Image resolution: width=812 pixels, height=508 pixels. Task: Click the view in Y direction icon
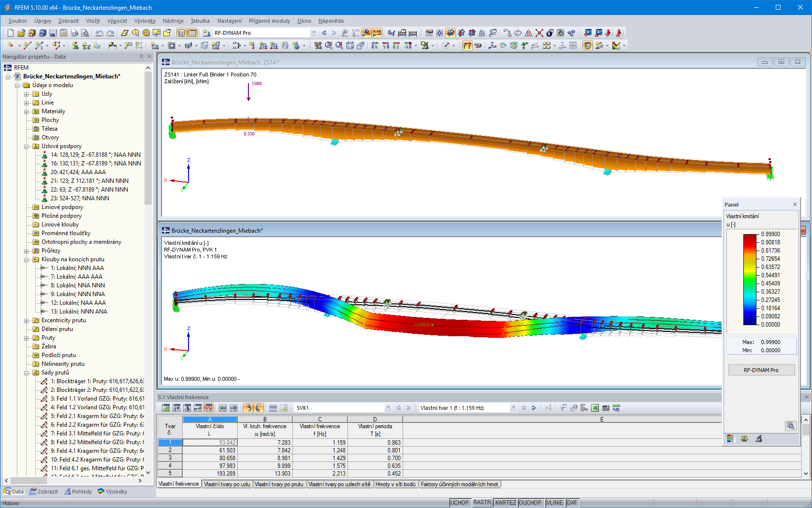point(386,45)
